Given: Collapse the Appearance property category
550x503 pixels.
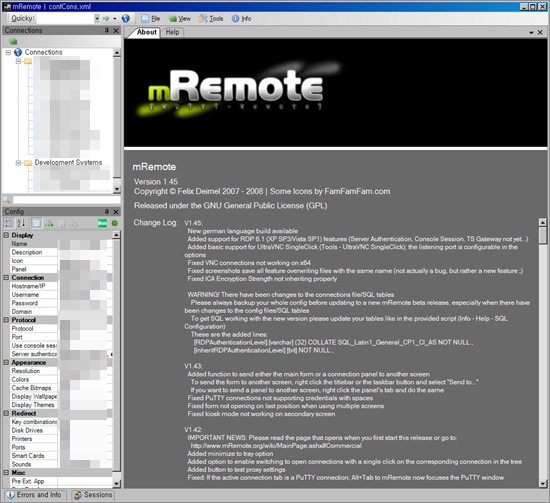Looking at the screenshot, I should click(6, 363).
